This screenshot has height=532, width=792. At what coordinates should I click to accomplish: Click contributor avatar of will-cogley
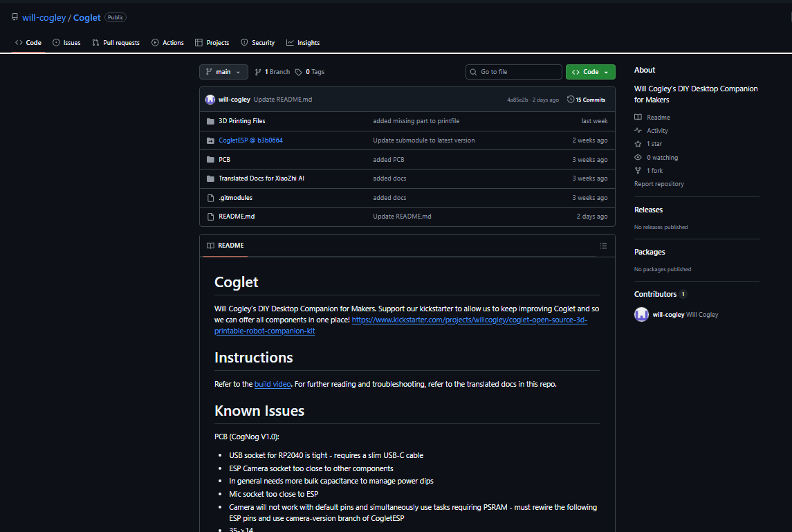coord(641,314)
